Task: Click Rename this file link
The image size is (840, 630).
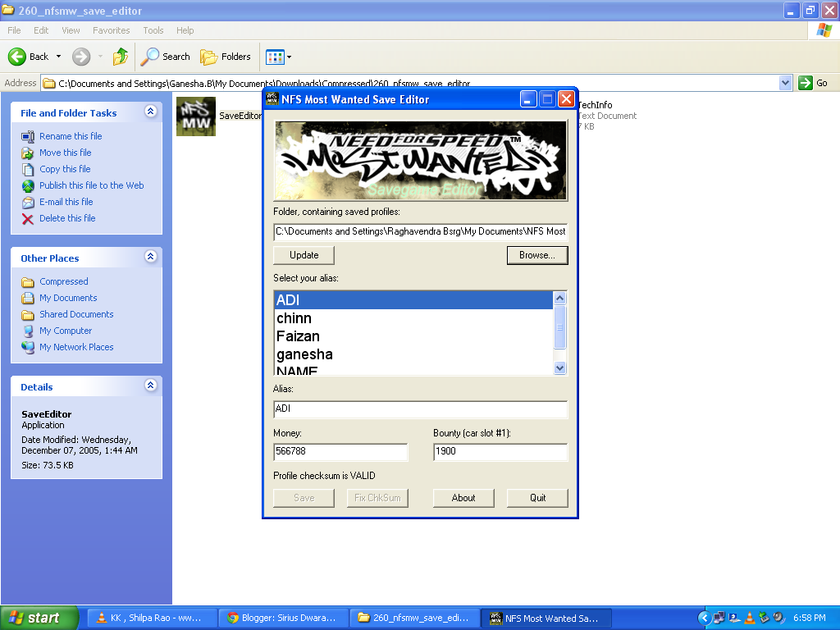Action: click(x=71, y=136)
